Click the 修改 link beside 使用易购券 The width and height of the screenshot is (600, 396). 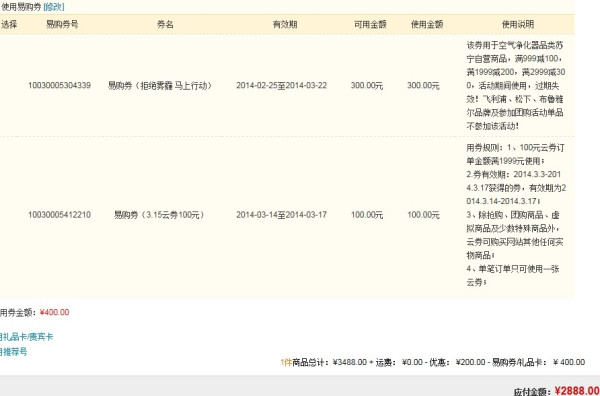[x=54, y=7]
